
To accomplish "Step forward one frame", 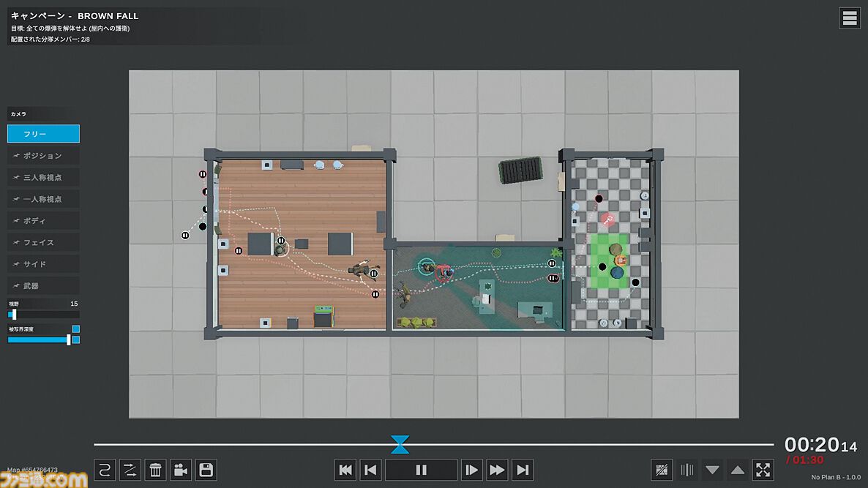I will pyautogui.click(x=471, y=470).
